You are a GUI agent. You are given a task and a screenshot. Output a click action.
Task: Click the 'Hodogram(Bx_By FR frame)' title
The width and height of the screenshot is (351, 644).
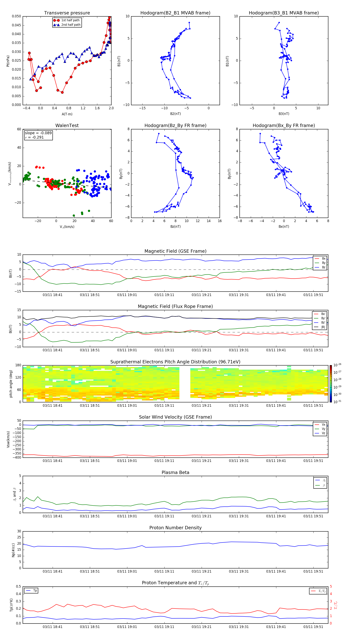click(x=284, y=125)
